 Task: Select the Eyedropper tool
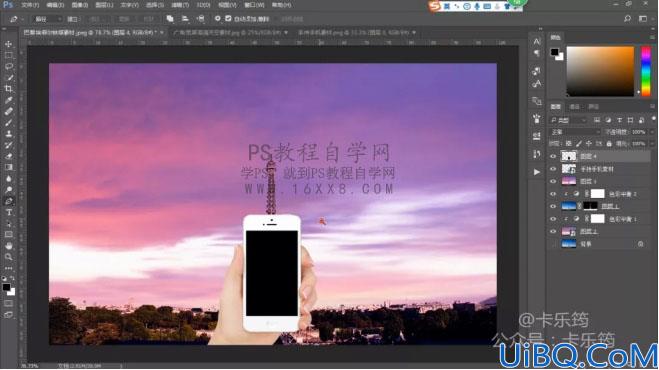pyautogui.click(x=8, y=100)
